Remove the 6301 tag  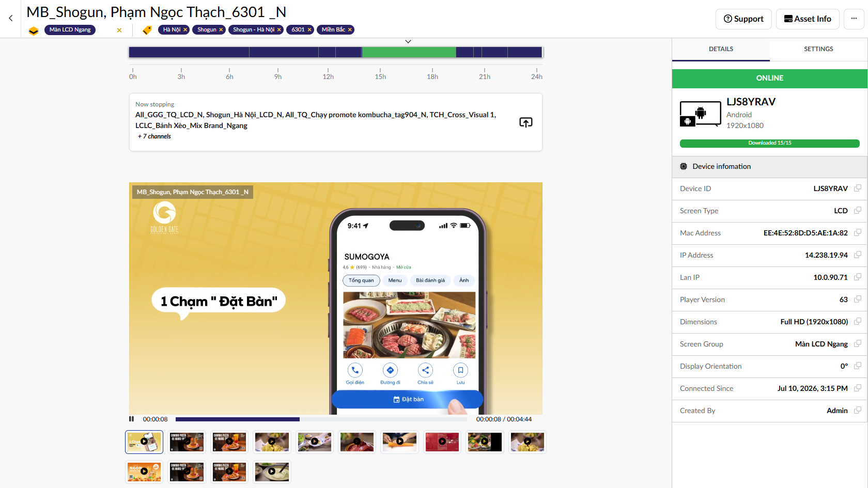(309, 30)
